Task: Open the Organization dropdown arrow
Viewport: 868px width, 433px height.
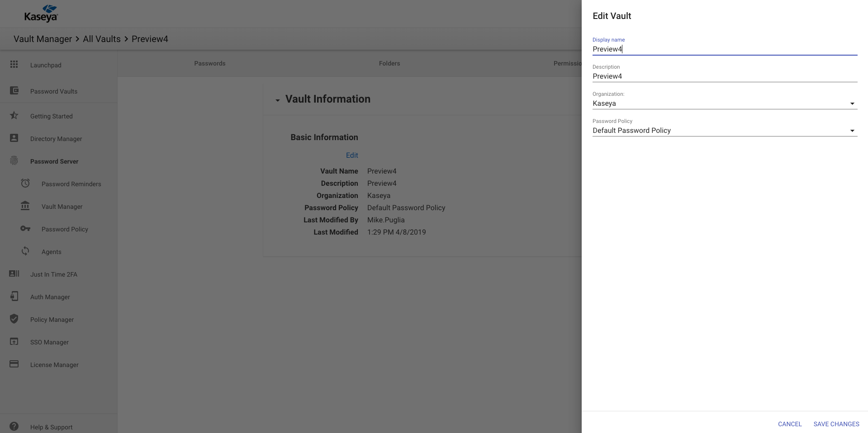Action: tap(852, 104)
